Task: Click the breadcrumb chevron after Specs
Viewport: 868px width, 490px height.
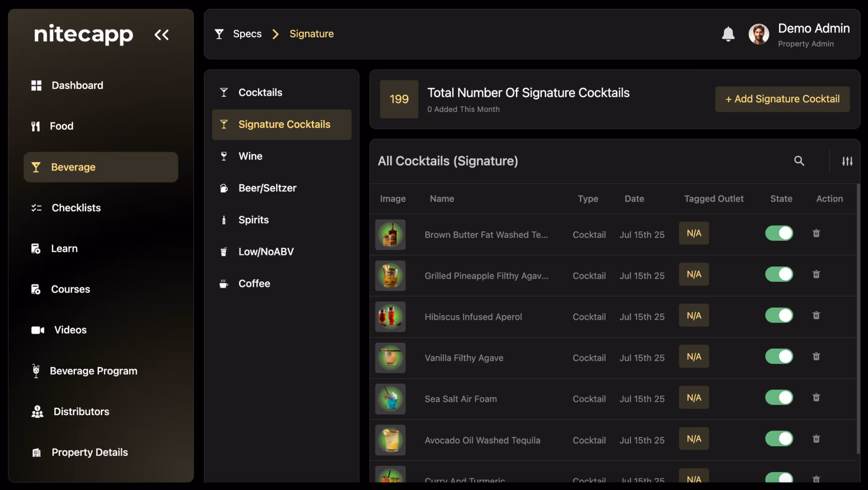Action: 276,34
